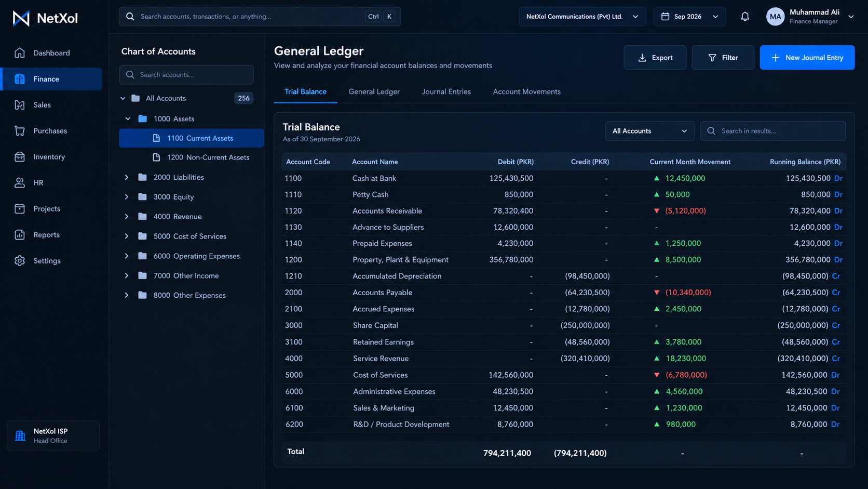Click the NetXol ISP building icon
Image resolution: width=868 pixels, height=489 pixels.
[20, 435]
